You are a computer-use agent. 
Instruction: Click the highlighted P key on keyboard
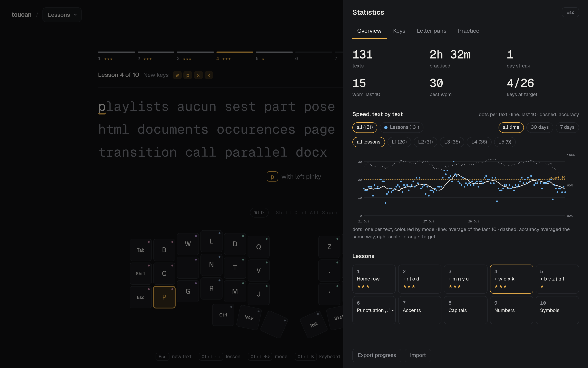pos(164,297)
